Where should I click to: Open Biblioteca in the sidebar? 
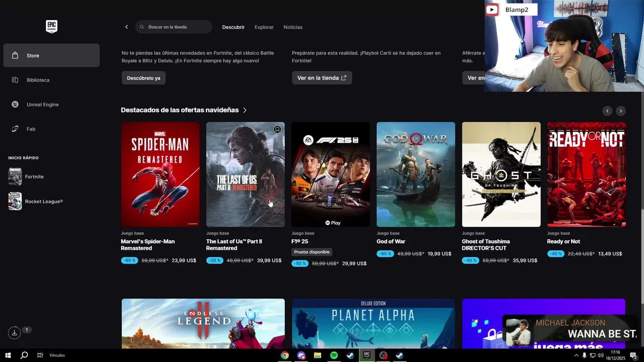click(x=51, y=80)
